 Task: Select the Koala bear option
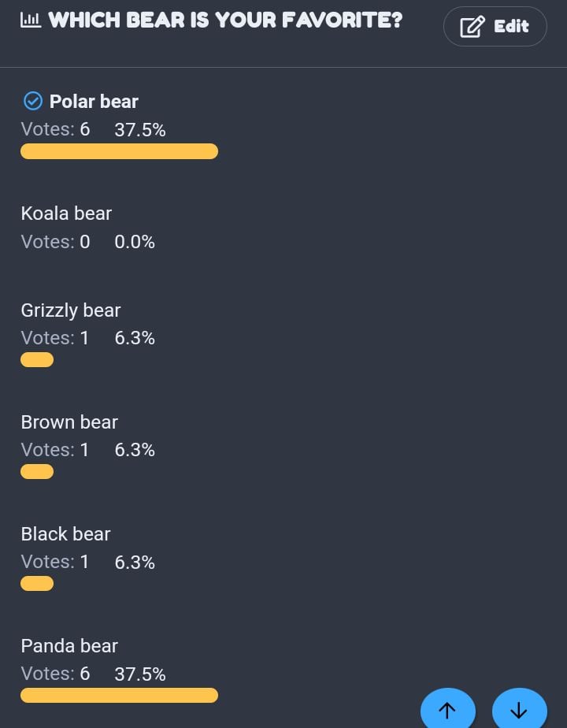pos(66,214)
